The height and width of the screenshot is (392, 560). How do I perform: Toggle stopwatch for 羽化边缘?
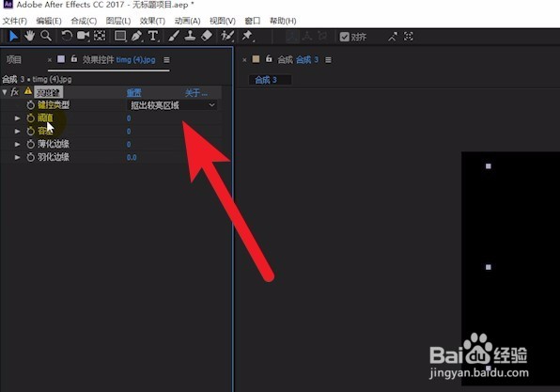click(31, 157)
